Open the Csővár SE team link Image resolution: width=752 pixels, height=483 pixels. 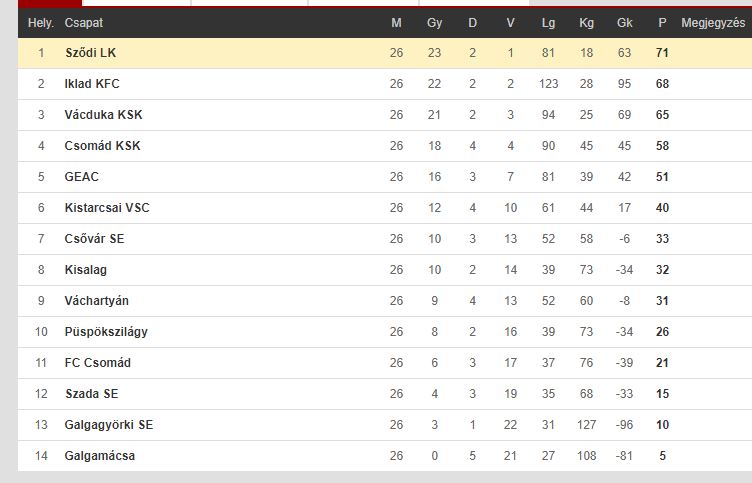click(94, 239)
